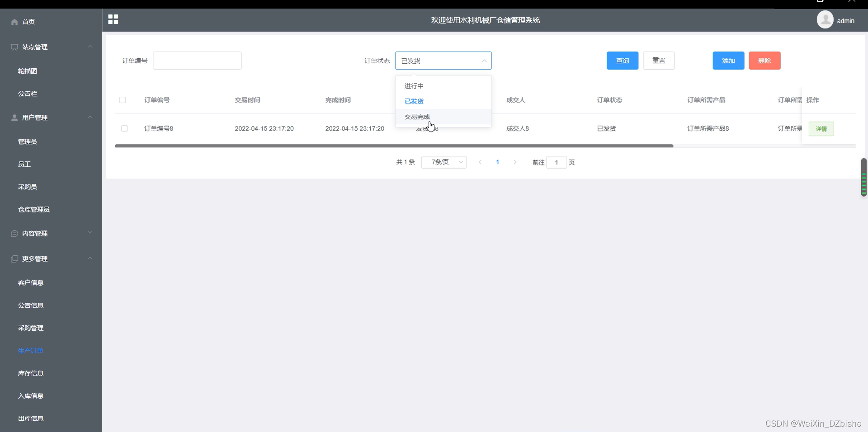Click the 已发货 status cell in the row

[606, 129]
